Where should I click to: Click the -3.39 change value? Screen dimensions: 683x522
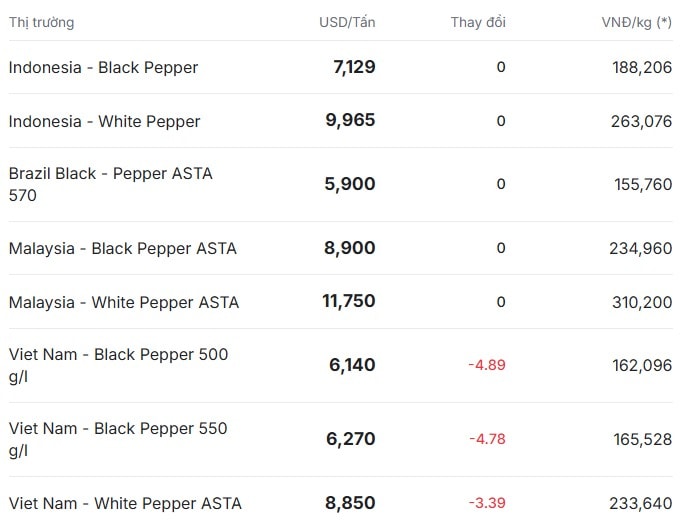[487, 503]
